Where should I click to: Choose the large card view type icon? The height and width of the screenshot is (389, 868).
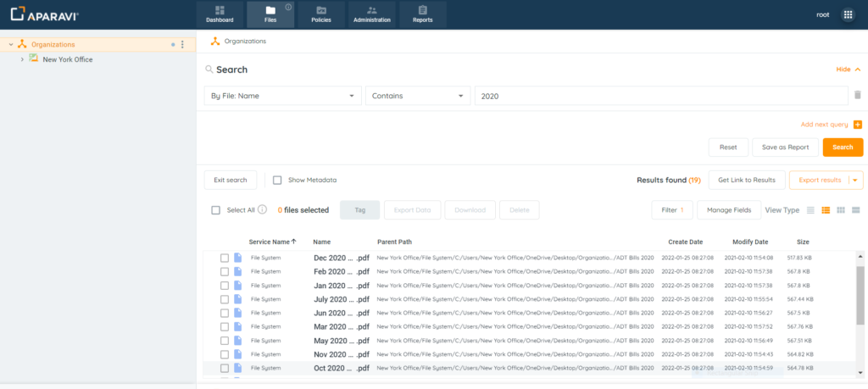pyautogui.click(x=855, y=209)
